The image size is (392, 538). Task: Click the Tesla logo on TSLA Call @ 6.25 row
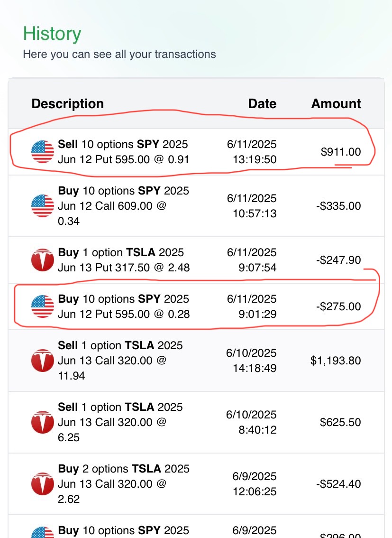pos(43,422)
